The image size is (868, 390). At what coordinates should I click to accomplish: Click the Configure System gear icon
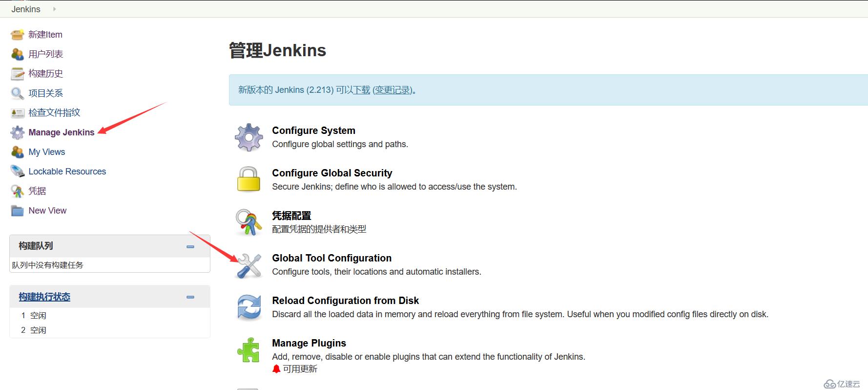pos(249,137)
